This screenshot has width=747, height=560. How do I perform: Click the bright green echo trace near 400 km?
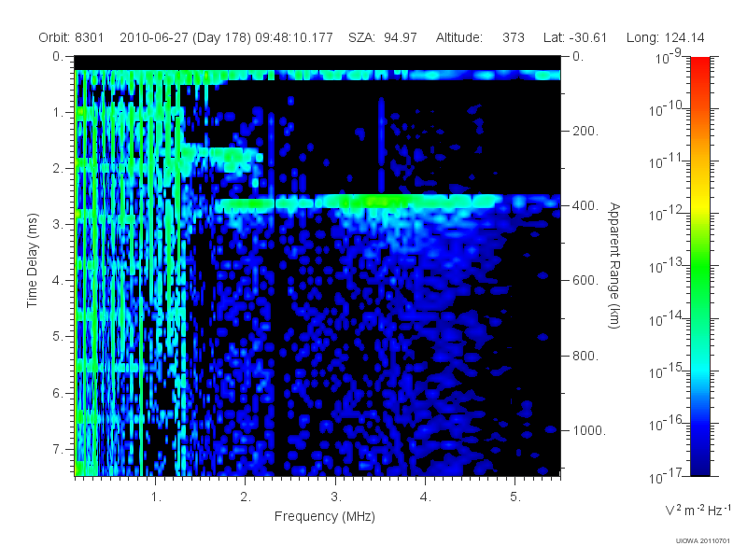coord(358,202)
